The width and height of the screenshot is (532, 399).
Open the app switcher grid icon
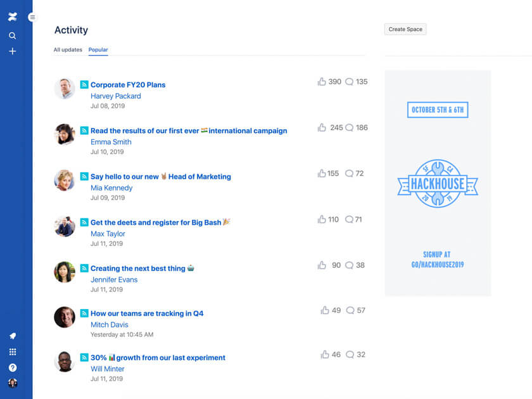(x=12, y=351)
